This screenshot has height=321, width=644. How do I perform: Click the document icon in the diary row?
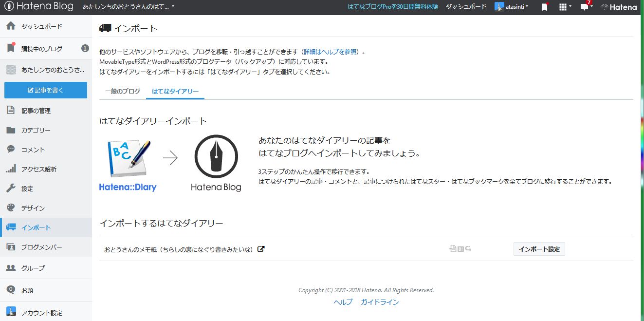(x=453, y=248)
